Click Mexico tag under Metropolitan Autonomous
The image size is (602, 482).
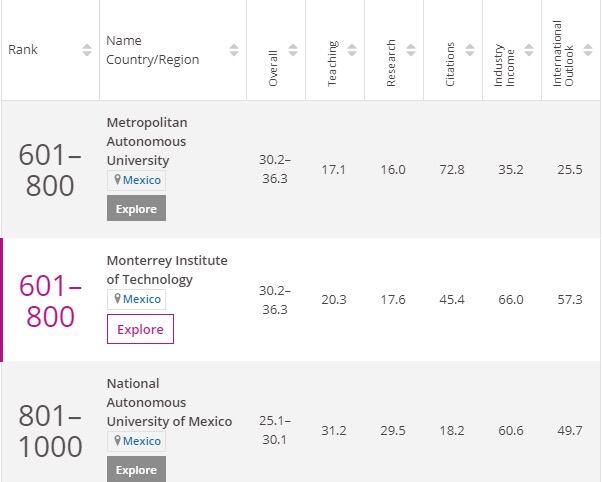141,180
